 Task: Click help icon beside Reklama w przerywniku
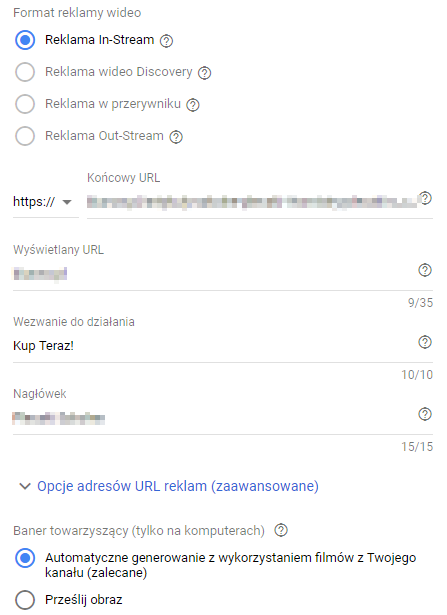coord(193,105)
